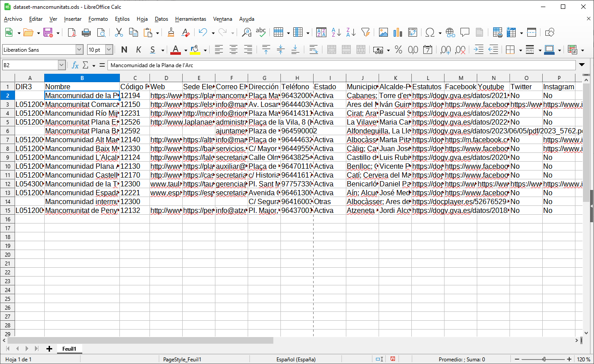Sort ascending A to Z
The width and height of the screenshot is (594, 364).
tap(336, 32)
